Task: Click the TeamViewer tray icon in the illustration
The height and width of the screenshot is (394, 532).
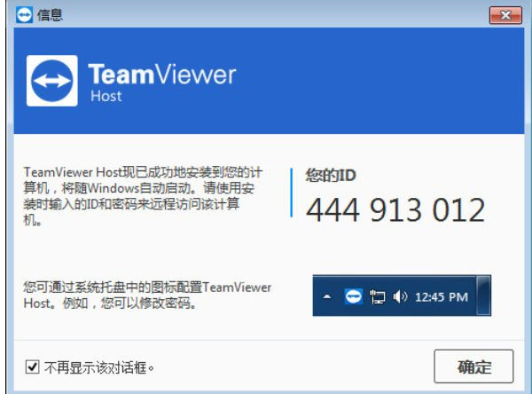Action: click(x=353, y=296)
